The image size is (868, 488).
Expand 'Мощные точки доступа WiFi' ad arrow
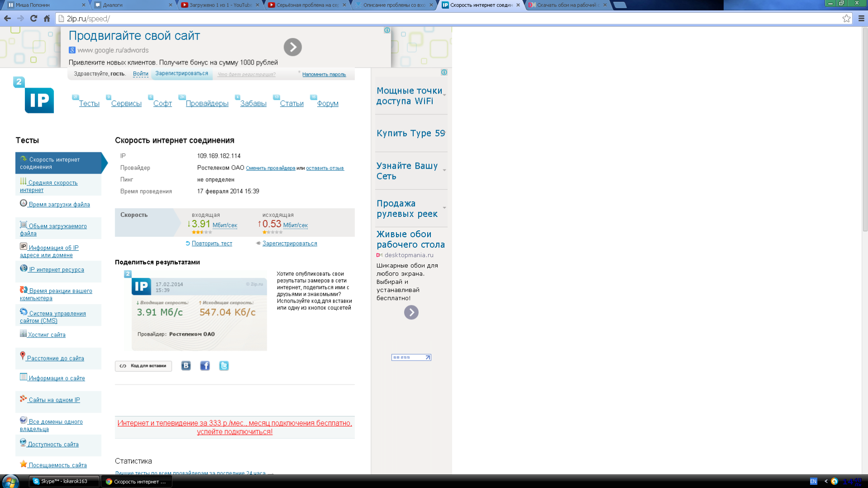(444, 95)
